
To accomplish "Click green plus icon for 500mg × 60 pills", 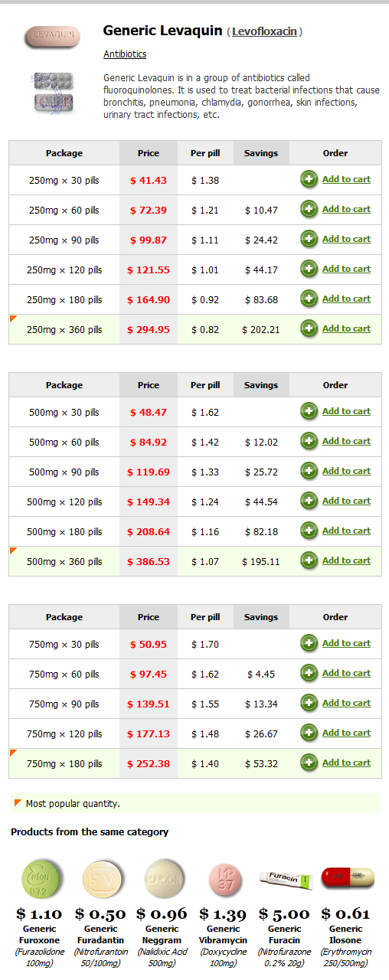I will pos(309,442).
